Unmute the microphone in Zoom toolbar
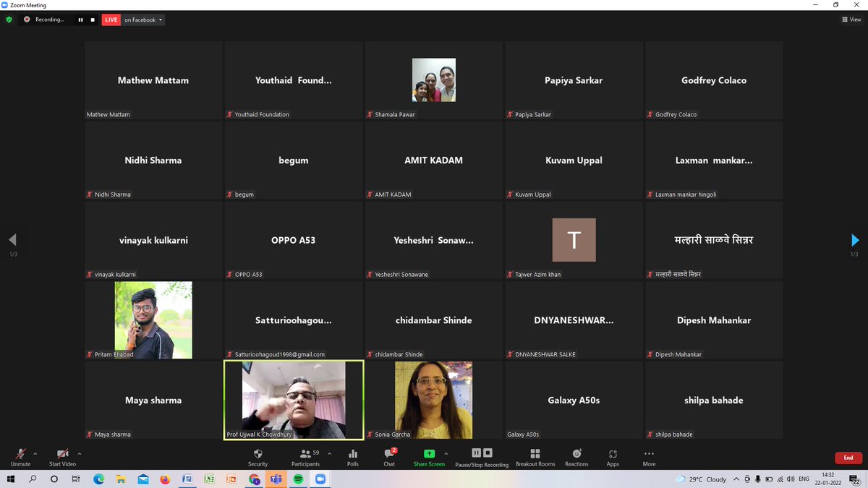 [x=20, y=456]
